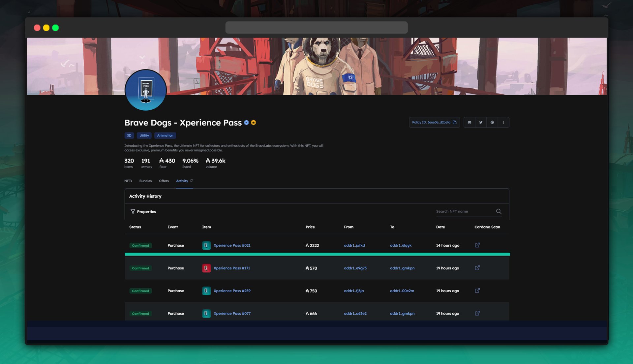
Task: Click buyer address addr1..00e2m
Action: click(x=402, y=291)
